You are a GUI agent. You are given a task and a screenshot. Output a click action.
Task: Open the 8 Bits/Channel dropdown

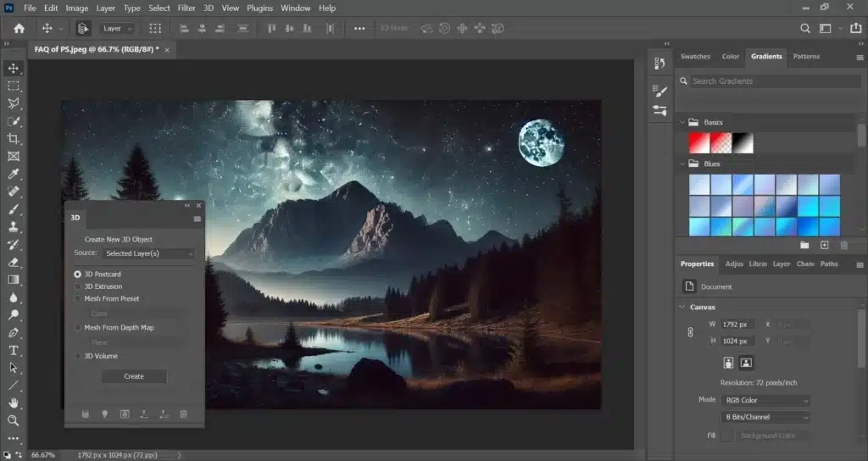pos(766,417)
